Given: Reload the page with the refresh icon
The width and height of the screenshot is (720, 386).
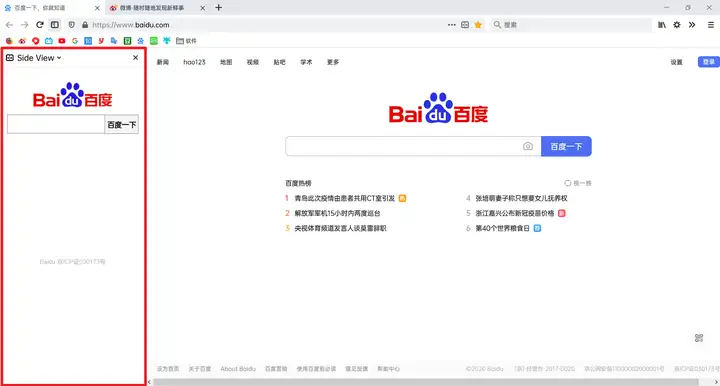Looking at the screenshot, I should (40, 25).
